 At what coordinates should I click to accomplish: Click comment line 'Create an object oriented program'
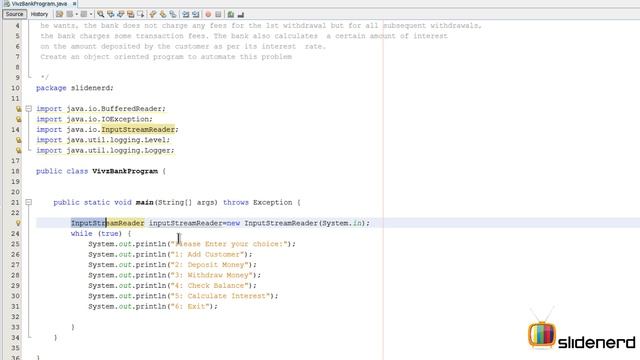[166, 57]
